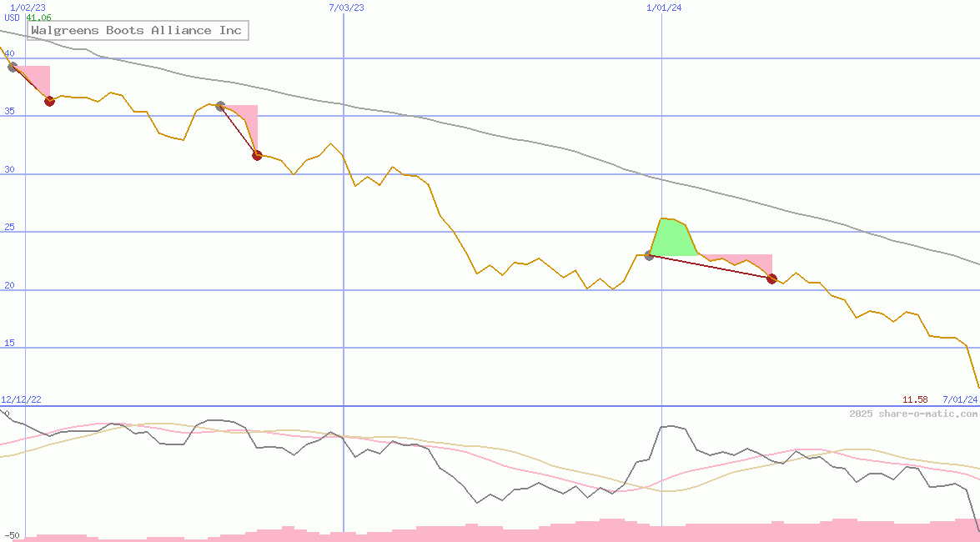The image size is (980, 542).
Task: Click the red marker ending the second trendline
Action: (x=257, y=155)
